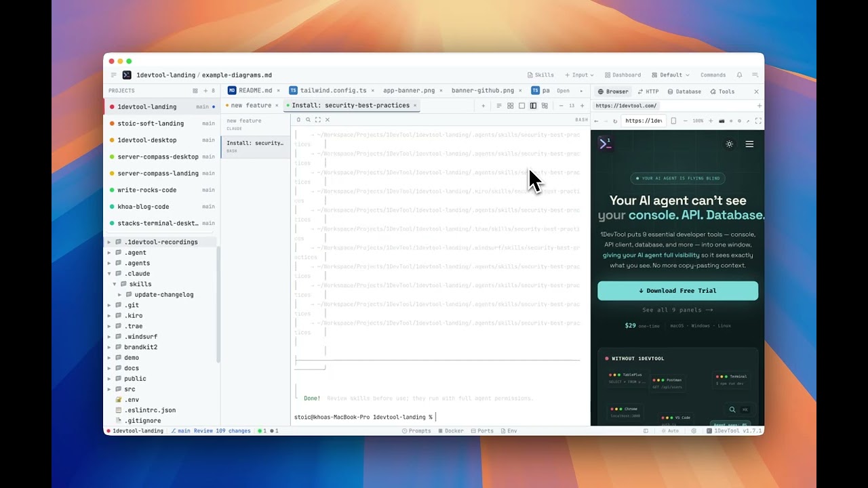
Task: Click the Download Free Trial button
Action: (x=677, y=291)
